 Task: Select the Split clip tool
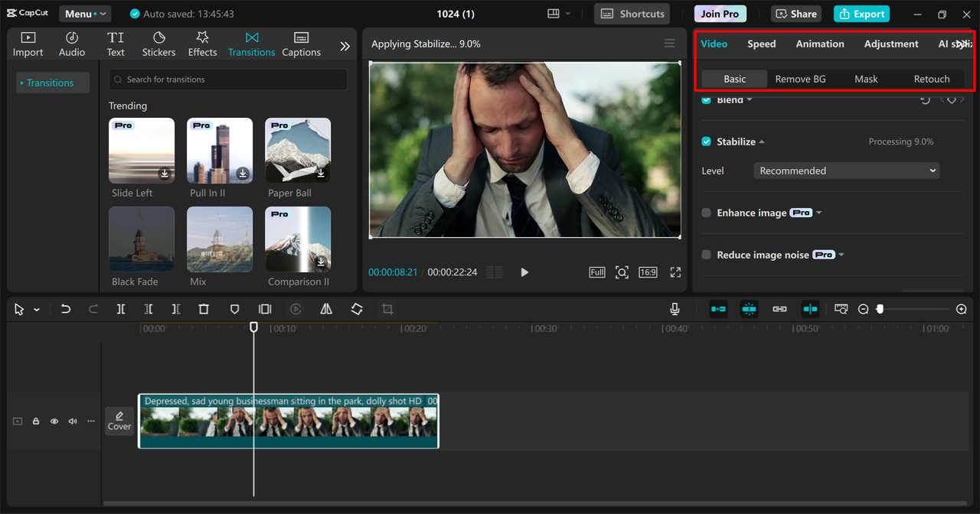121,309
